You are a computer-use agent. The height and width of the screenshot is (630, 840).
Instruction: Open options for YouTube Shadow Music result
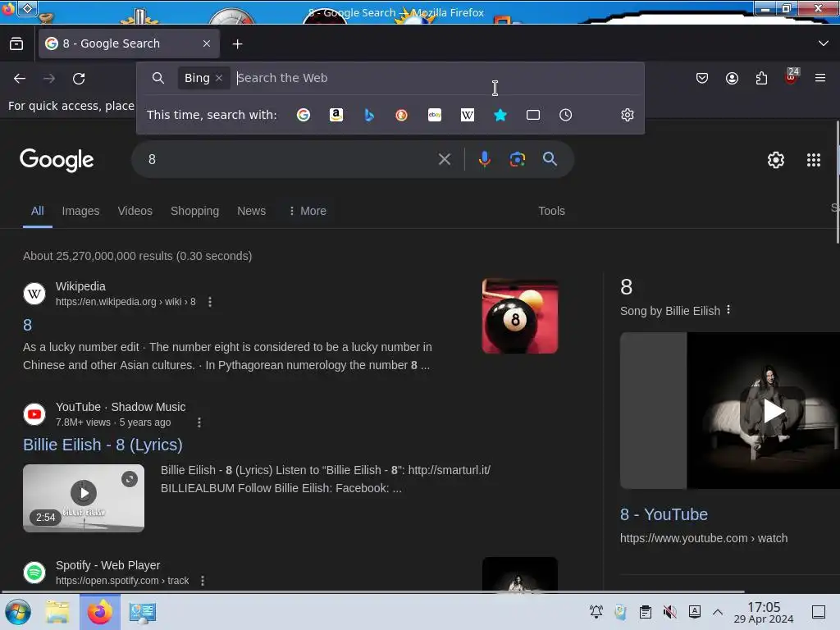pos(199,422)
